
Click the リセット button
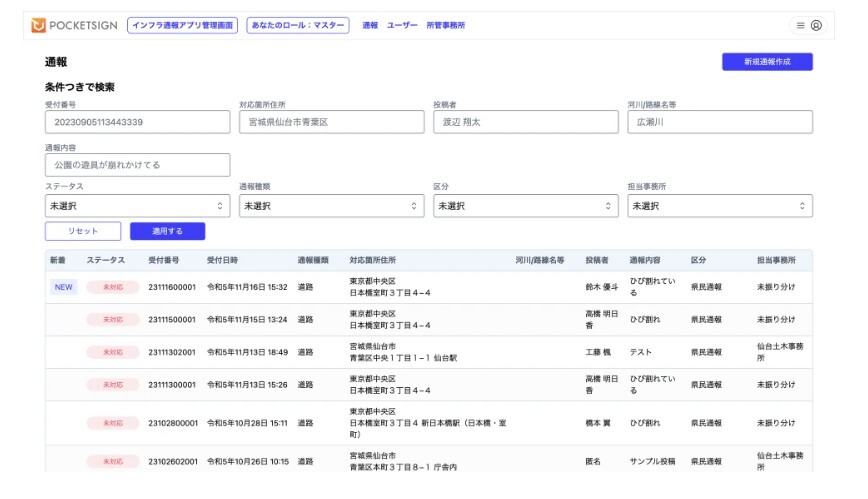pyautogui.click(x=83, y=231)
